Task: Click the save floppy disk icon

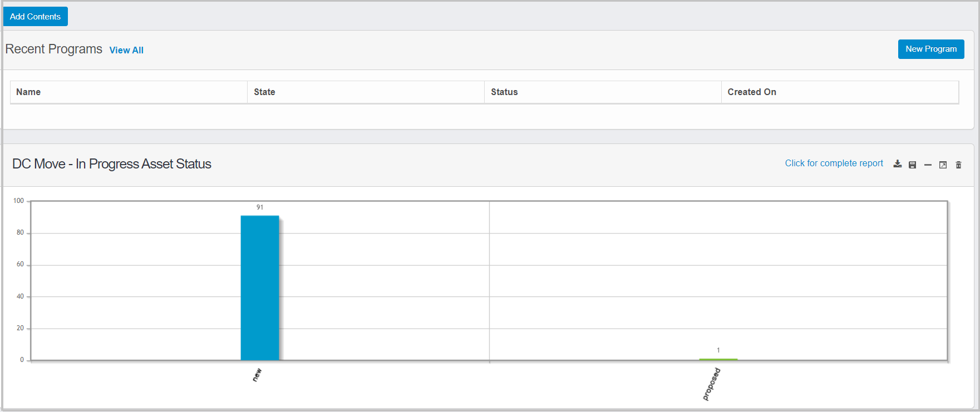Action: click(x=912, y=165)
